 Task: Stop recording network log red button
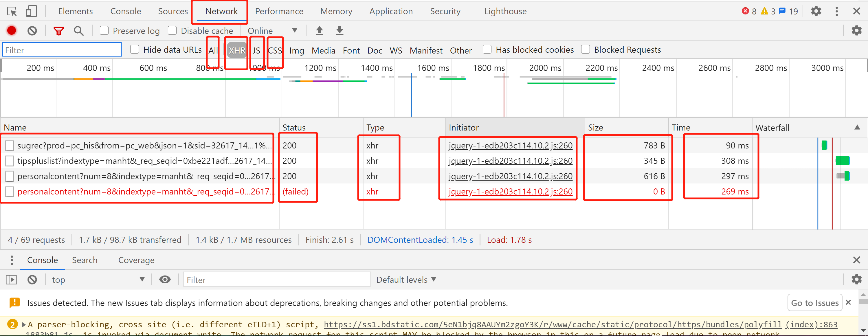[12, 31]
